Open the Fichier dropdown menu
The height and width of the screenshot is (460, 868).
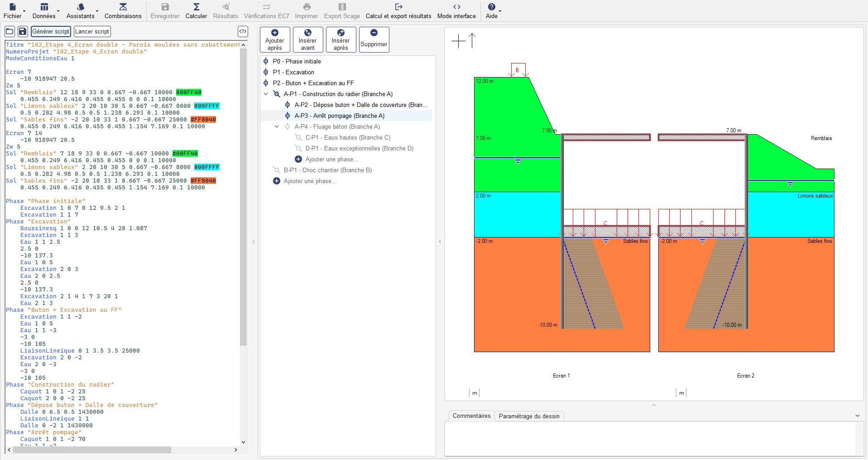tap(14, 11)
